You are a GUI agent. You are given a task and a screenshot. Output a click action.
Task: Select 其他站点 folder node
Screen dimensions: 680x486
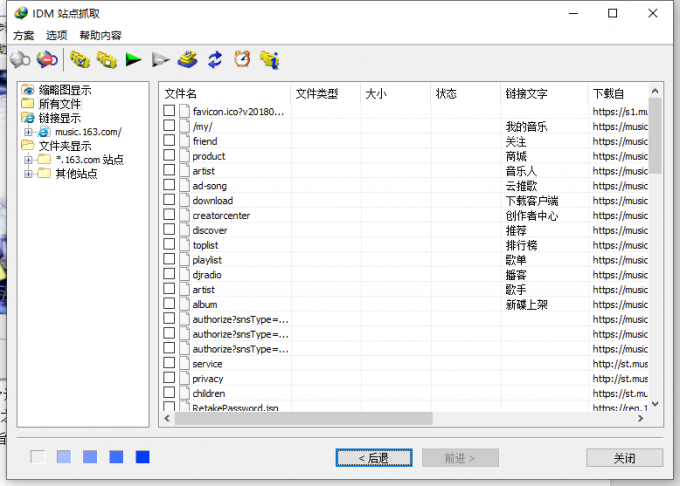click(76, 173)
